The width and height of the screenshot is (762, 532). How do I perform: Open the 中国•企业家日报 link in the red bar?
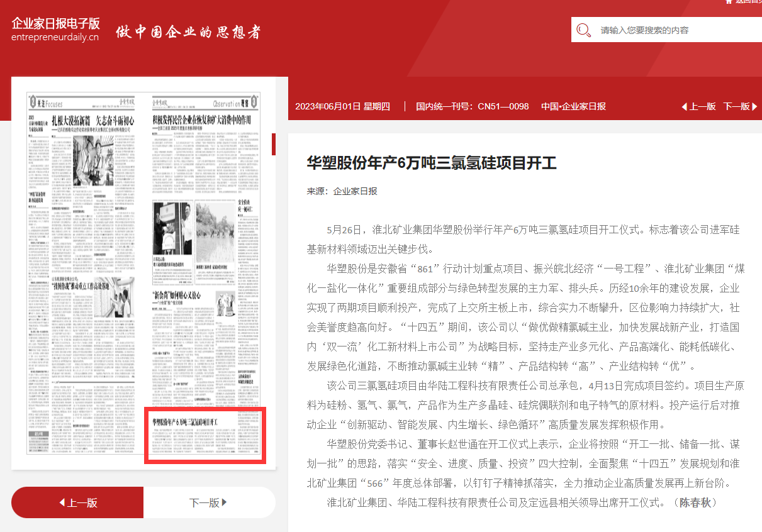click(x=573, y=107)
